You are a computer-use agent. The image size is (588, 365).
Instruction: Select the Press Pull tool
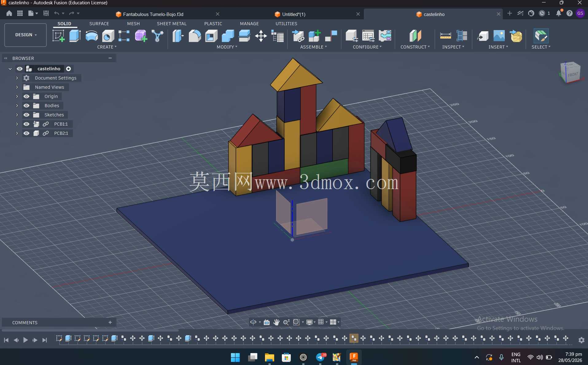click(x=178, y=36)
